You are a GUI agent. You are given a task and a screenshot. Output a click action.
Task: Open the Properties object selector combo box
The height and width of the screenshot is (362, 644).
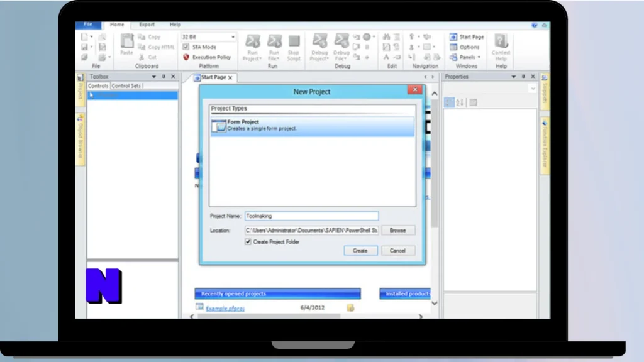tap(491, 89)
